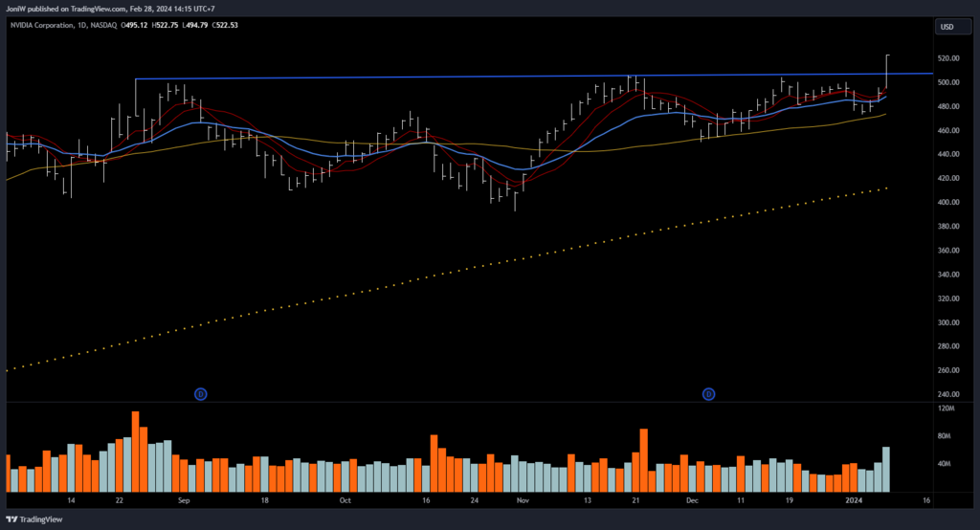Screen dimensions: 980x530
Task: Click the USD currency label
Action: pyautogui.click(x=948, y=26)
